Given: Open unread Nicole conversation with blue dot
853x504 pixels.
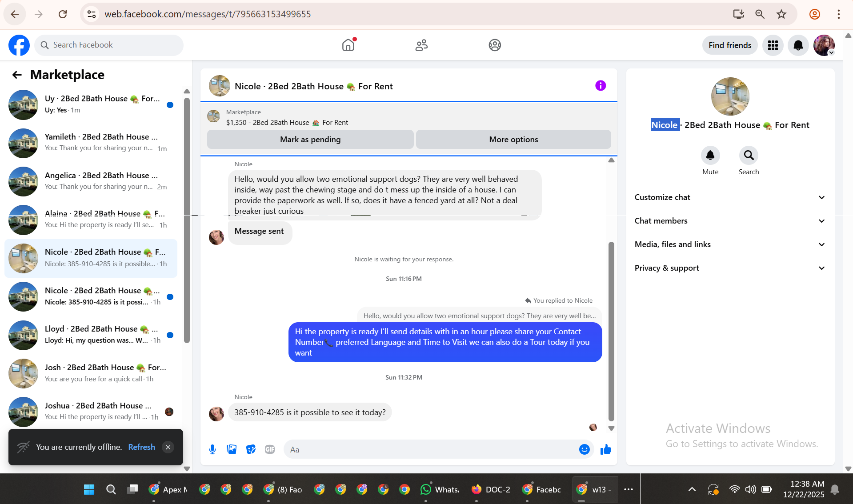Looking at the screenshot, I should [x=91, y=297].
